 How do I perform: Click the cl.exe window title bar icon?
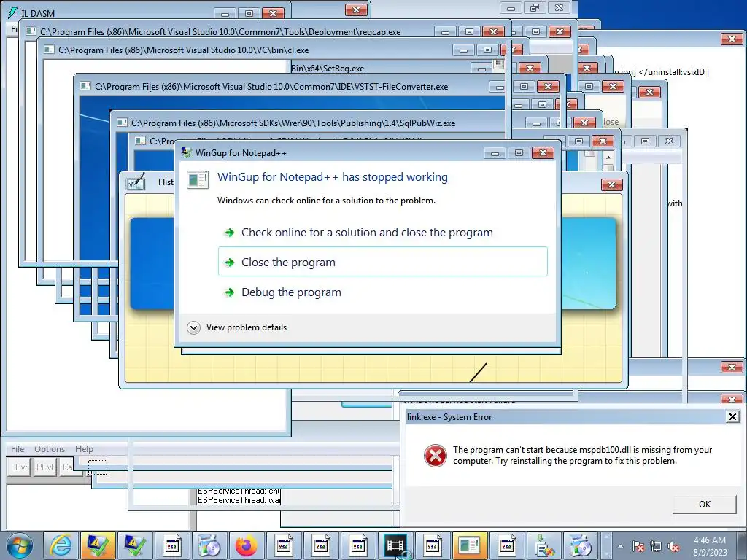click(49, 50)
